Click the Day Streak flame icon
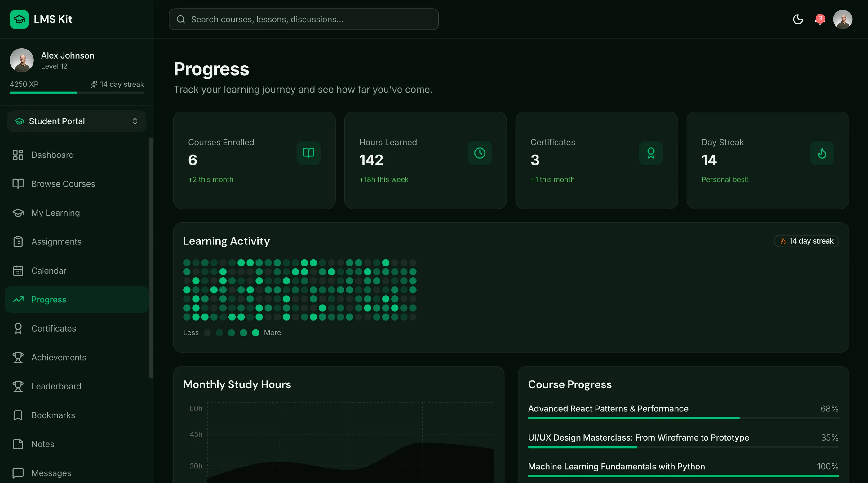The width and height of the screenshot is (868, 483). point(822,153)
